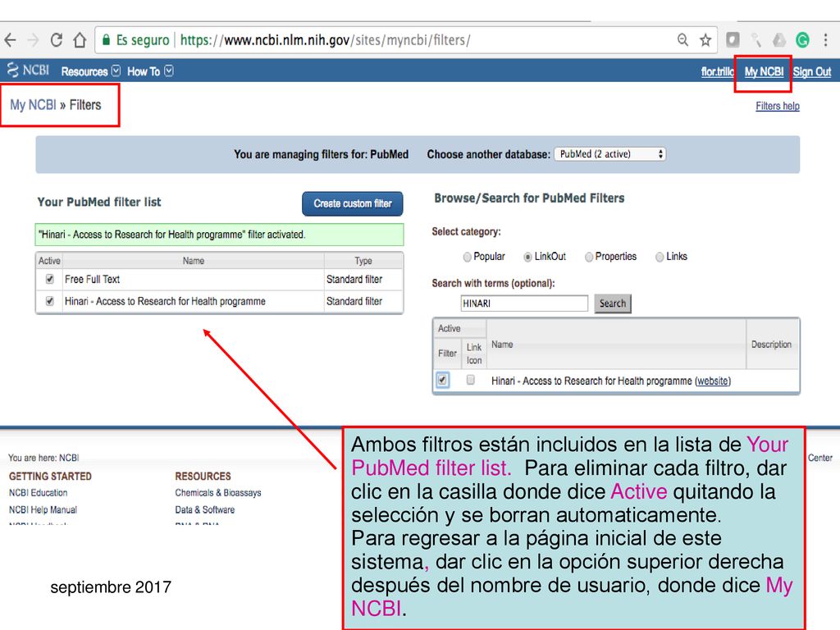Image resolution: width=840 pixels, height=630 pixels.
Task: Expand the Resources dropdown menu
Action: 90,71
